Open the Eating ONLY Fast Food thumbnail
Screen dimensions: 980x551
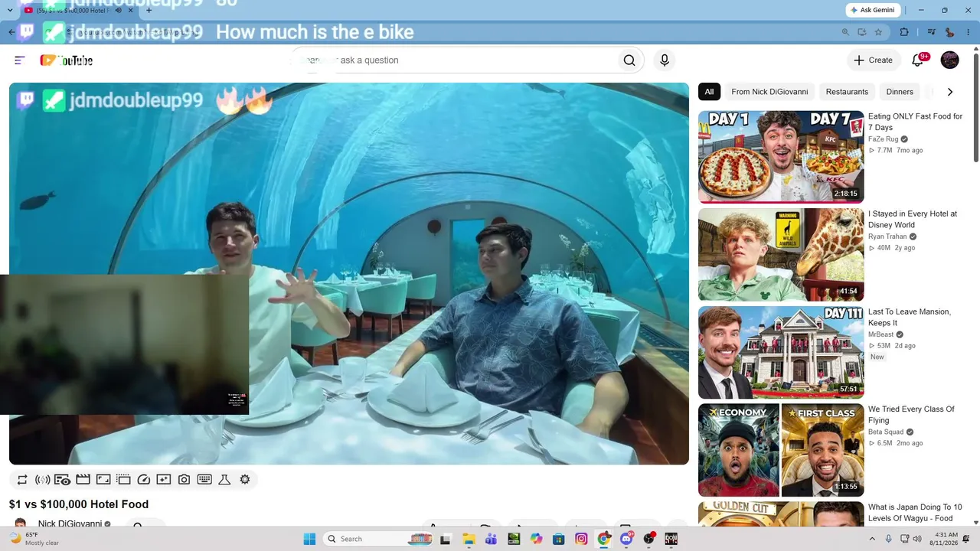tap(781, 157)
